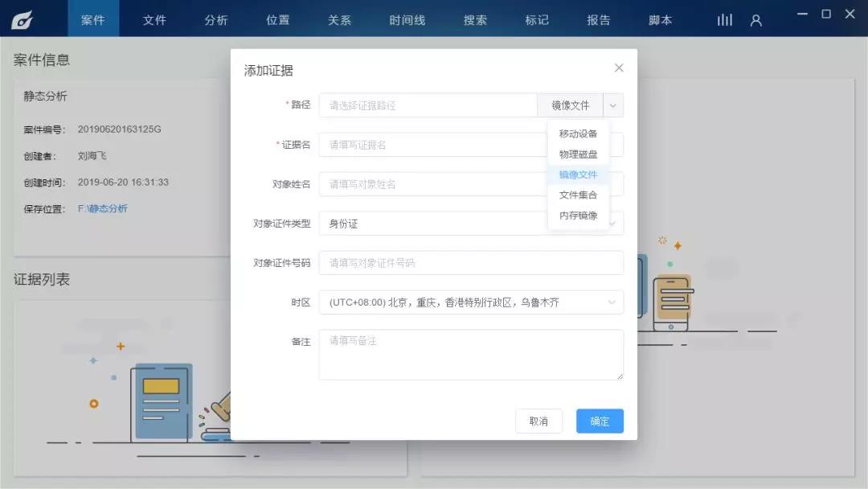The height and width of the screenshot is (489, 868).
Task: Click the 确定 confirm button
Action: coord(599,421)
